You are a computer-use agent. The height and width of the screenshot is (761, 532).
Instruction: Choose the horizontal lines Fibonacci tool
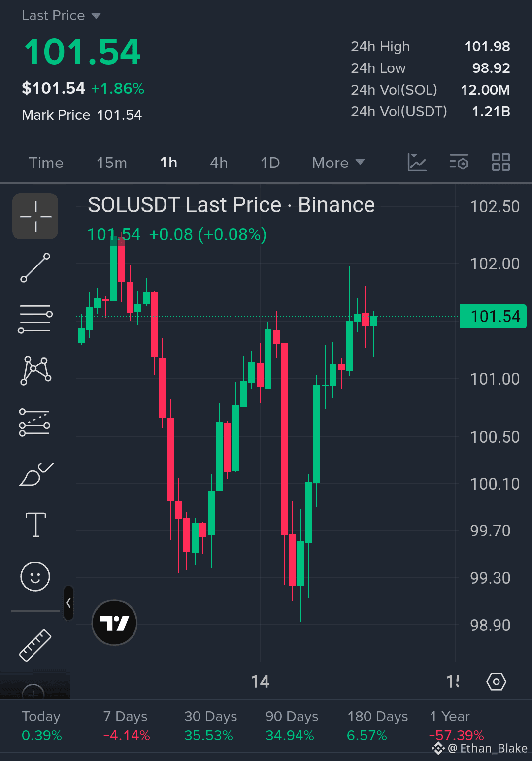pyautogui.click(x=35, y=319)
